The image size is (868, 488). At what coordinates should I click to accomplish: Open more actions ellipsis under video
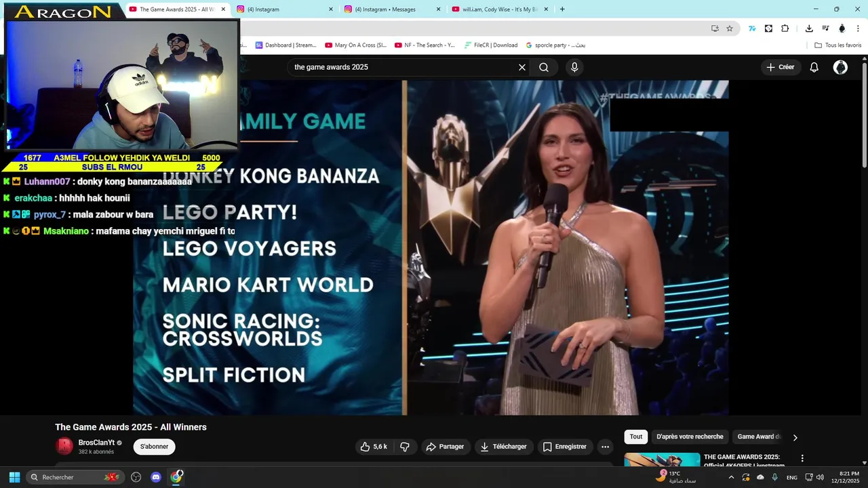[x=605, y=447]
